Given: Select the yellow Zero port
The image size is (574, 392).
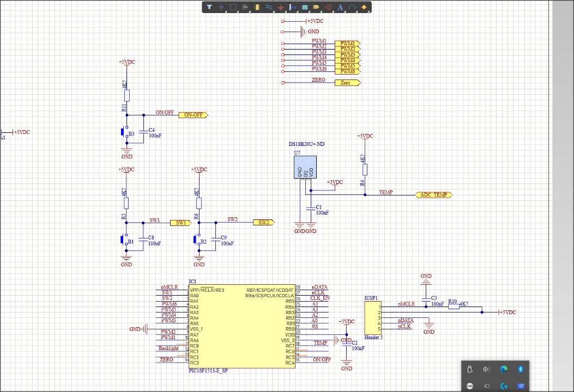Looking at the screenshot, I should (347, 83).
